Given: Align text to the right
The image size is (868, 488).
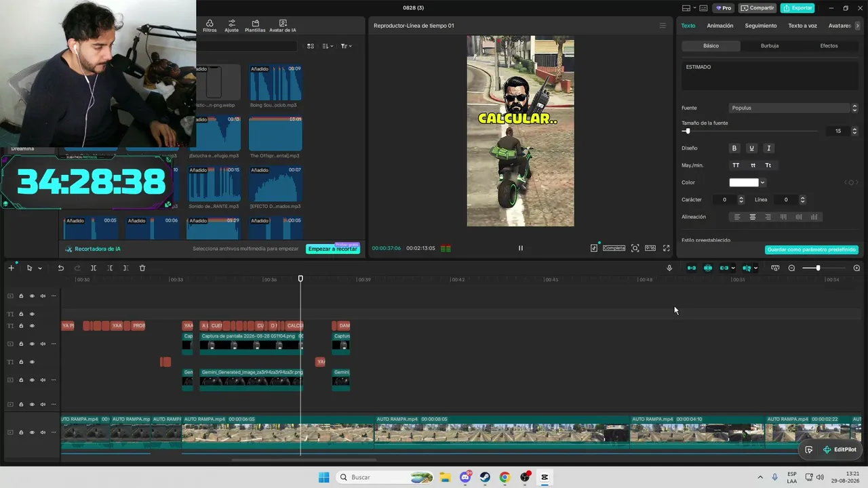Looking at the screenshot, I should coord(768,217).
